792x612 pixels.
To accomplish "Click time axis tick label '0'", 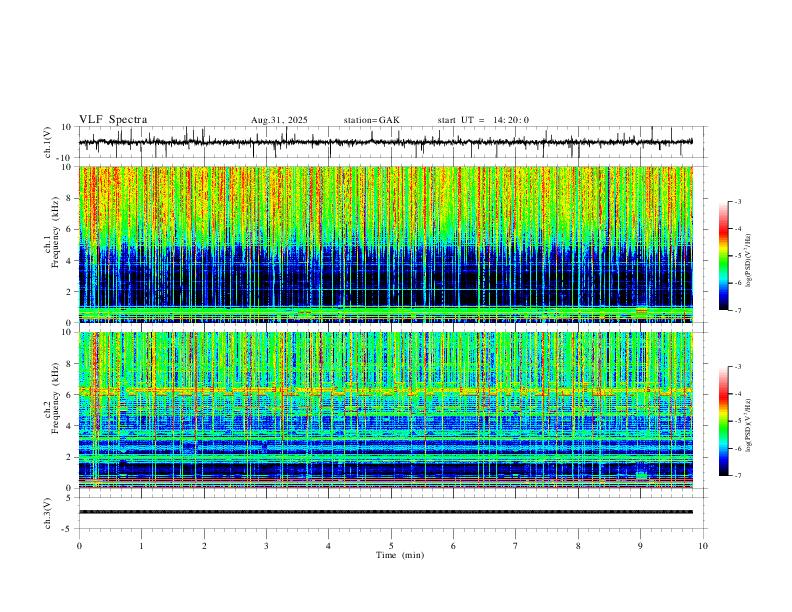I will [79, 546].
